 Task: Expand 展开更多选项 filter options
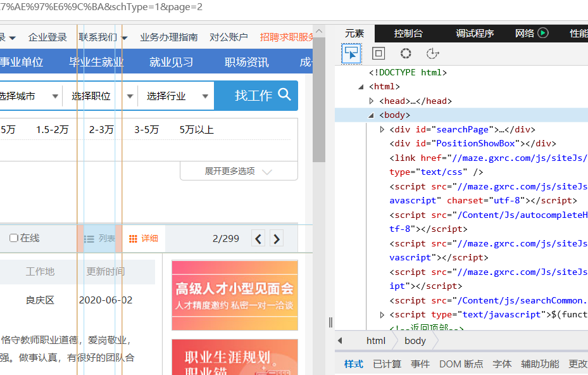click(239, 171)
